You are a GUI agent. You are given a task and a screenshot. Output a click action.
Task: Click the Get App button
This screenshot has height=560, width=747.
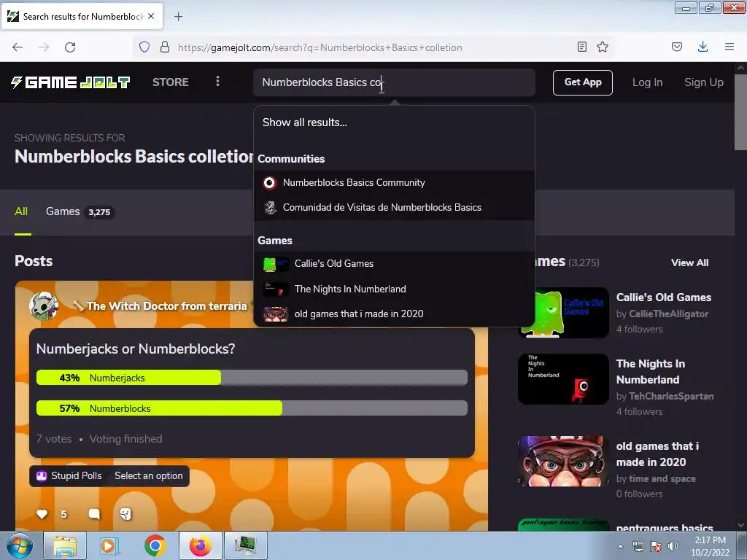point(583,82)
